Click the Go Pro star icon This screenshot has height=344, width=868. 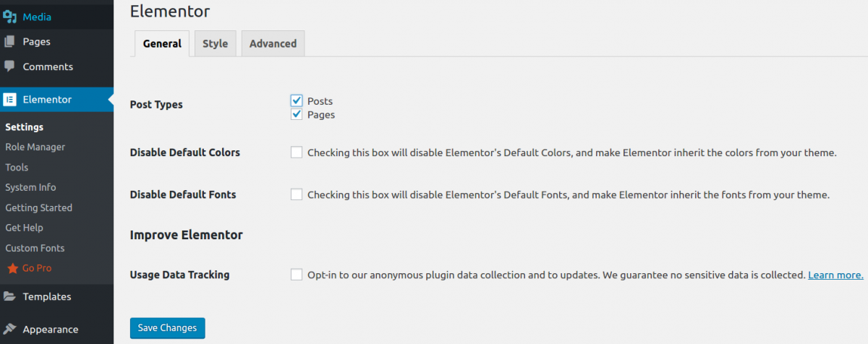tap(12, 268)
